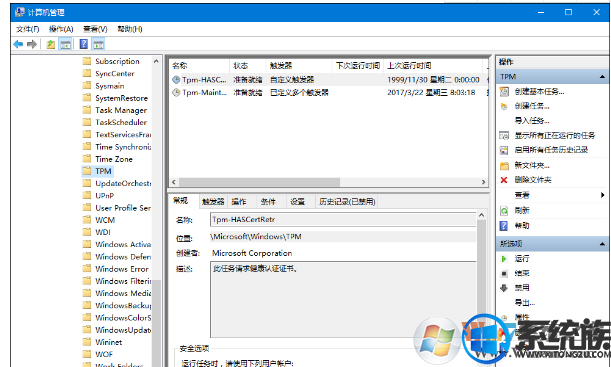Click the 名称 field with Tpm-HASCertRetr
This screenshot has height=367, width=611.
point(343,219)
